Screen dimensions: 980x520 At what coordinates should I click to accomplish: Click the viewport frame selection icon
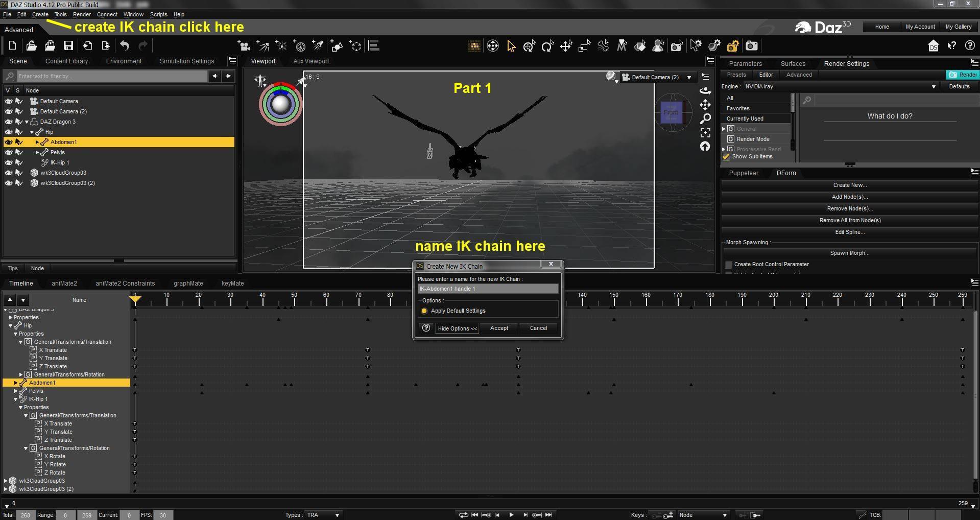tap(705, 132)
